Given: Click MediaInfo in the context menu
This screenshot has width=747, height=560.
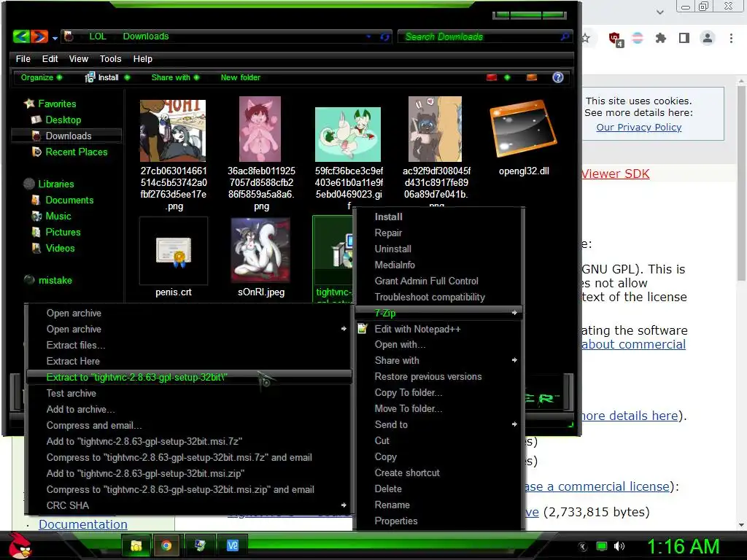Looking at the screenshot, I should [395, 265].
